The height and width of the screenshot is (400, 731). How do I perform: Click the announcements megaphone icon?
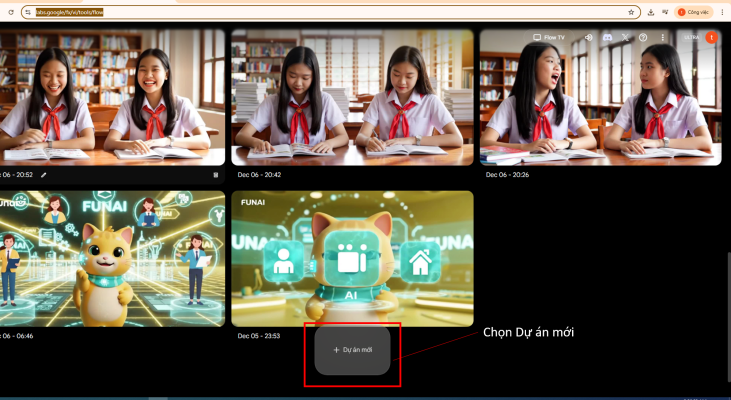588,37
